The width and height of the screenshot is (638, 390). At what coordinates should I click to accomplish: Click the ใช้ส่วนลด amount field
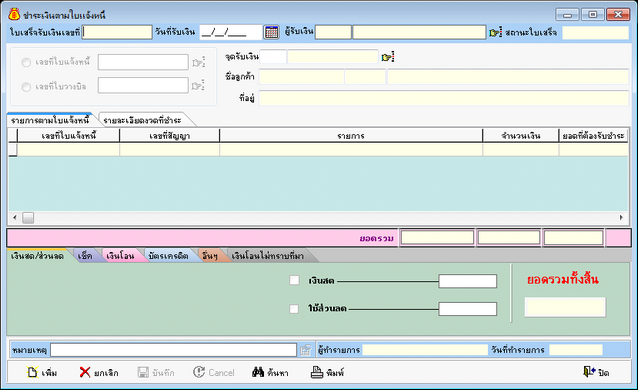click(x=468, y=309)
